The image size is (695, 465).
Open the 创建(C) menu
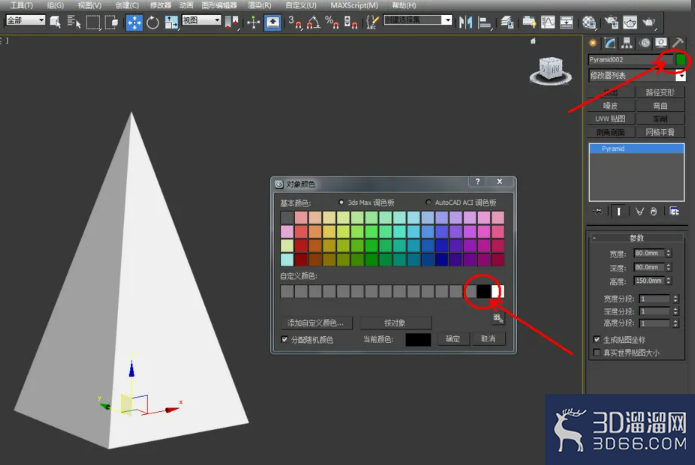127,5
